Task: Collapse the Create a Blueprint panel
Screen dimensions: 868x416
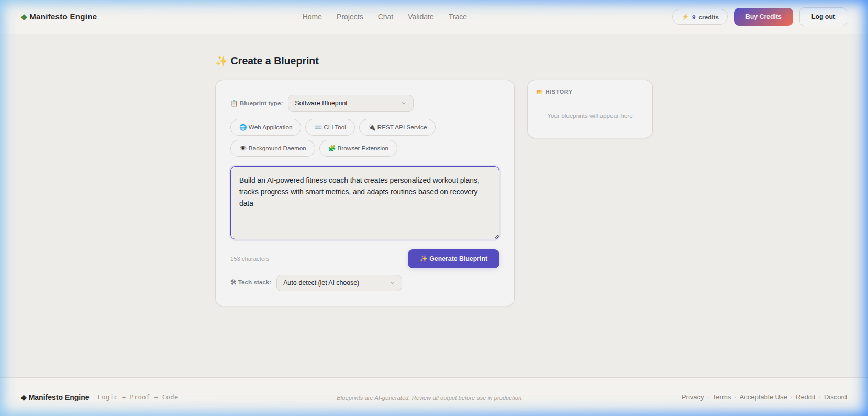Action: point(650,62)
